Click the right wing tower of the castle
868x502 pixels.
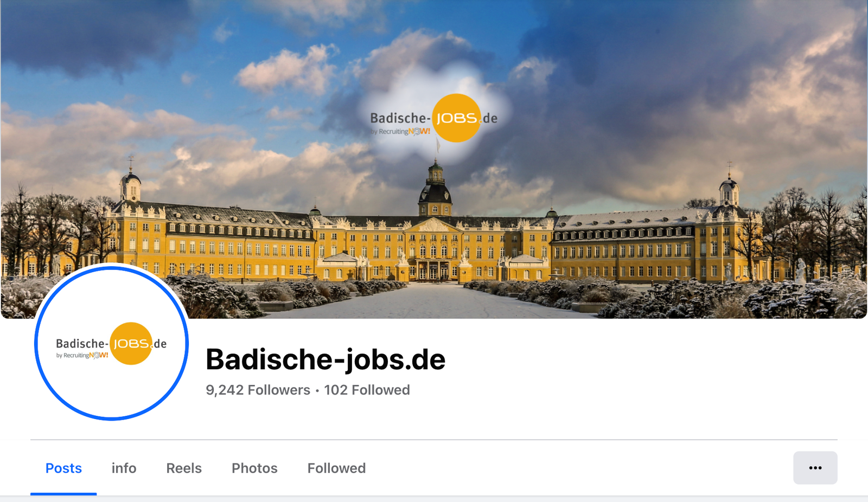tap(729, 187)
